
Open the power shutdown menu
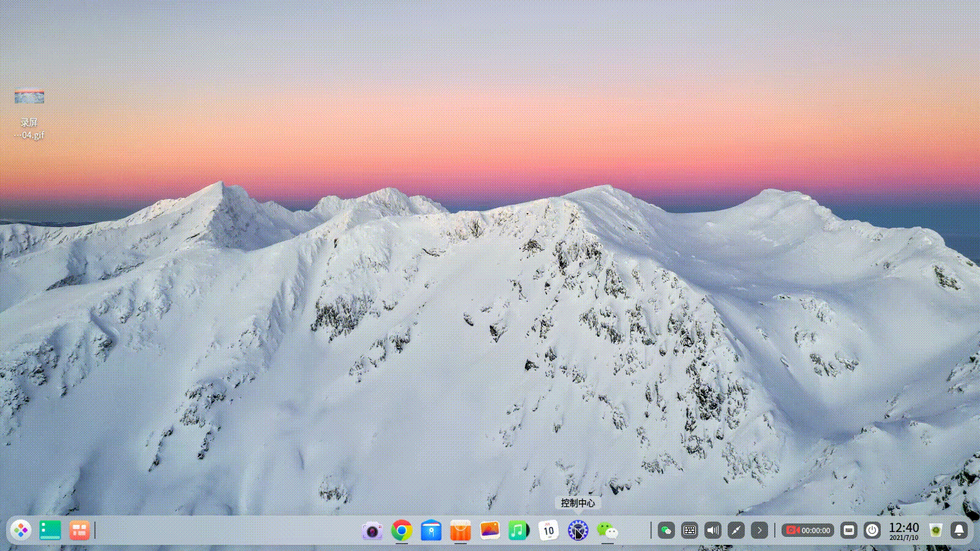coord(872,530)
